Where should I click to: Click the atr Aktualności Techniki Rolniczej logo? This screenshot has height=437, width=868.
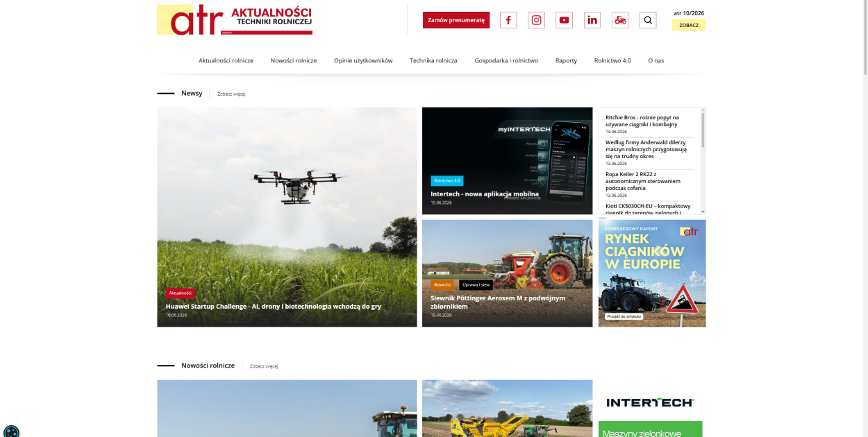tap(235, 19)
